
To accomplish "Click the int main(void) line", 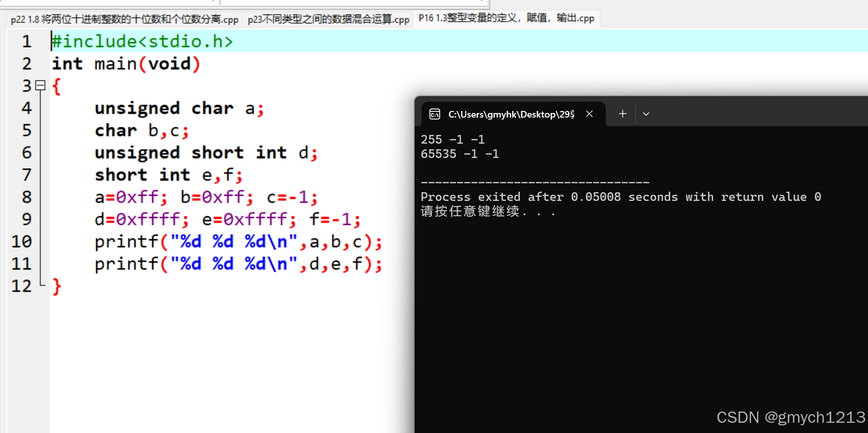I will pos(126,64).
